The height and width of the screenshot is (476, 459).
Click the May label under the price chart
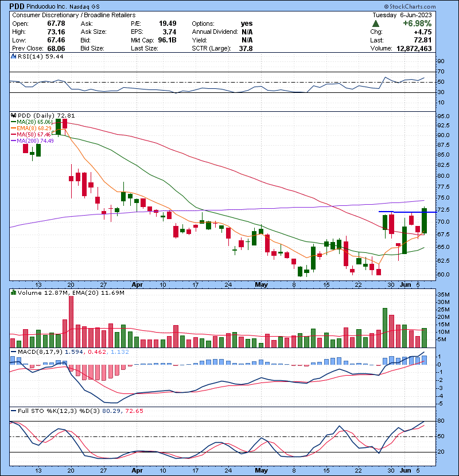click(x=261, y=285)
